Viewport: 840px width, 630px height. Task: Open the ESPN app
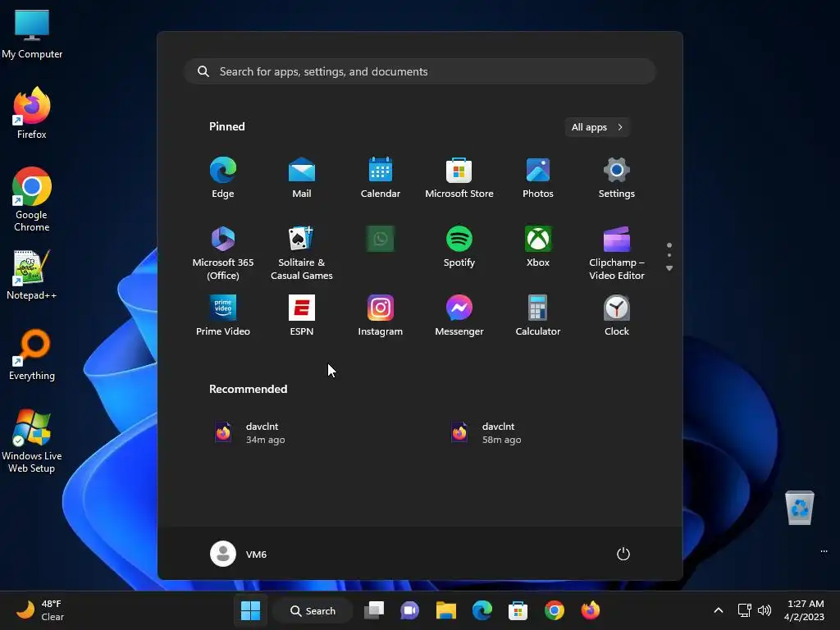(302, 316)
